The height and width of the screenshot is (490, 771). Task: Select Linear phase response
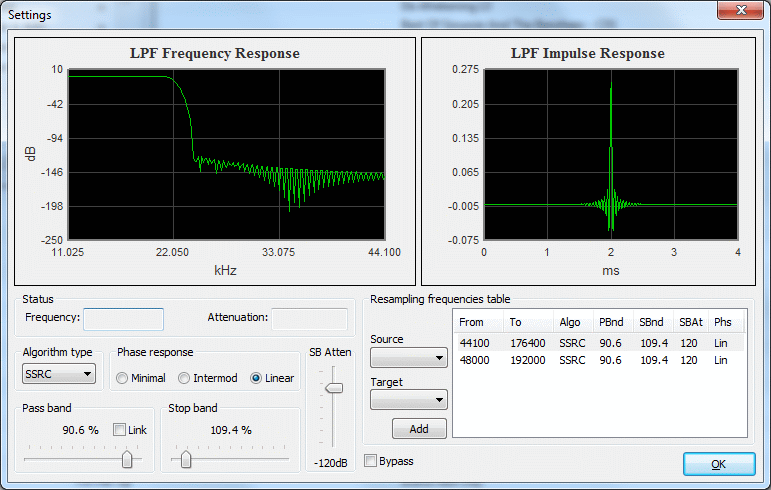pyautogui.click(x=256, y=378)
